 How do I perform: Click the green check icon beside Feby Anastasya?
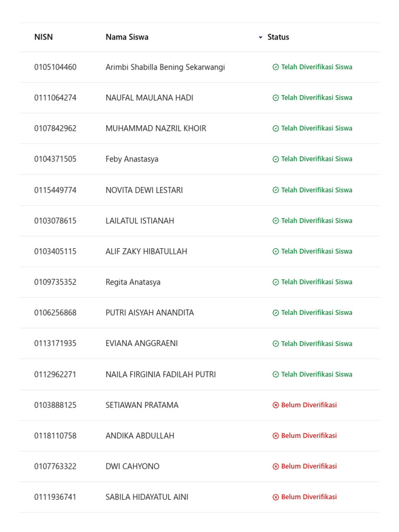click(x=275, y=159)
